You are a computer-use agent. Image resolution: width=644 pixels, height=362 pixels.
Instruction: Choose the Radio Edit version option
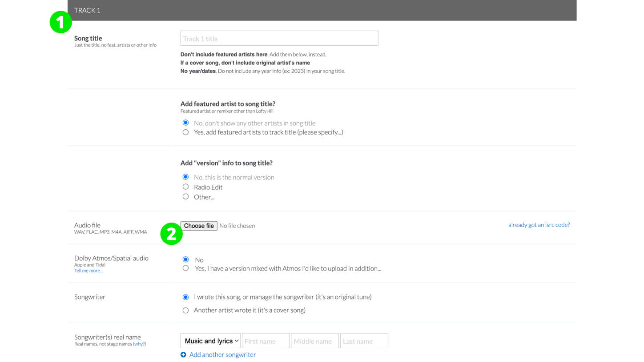coord(185,187)
